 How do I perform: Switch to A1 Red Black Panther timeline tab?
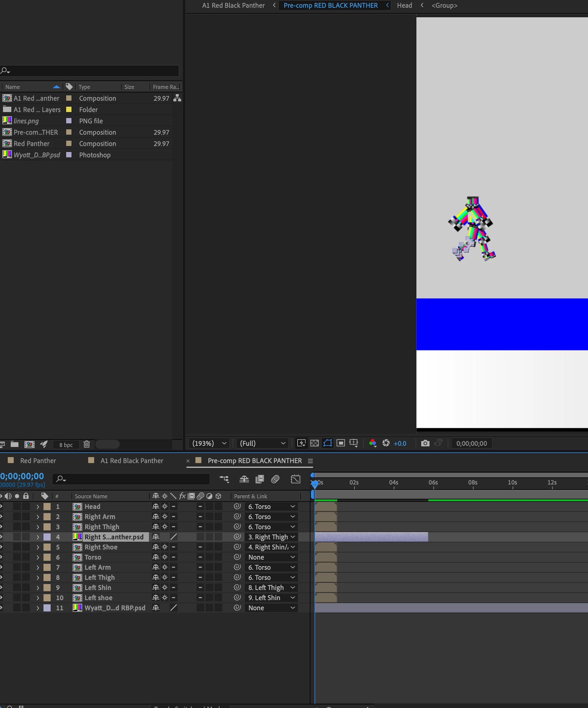click(131, 461)
